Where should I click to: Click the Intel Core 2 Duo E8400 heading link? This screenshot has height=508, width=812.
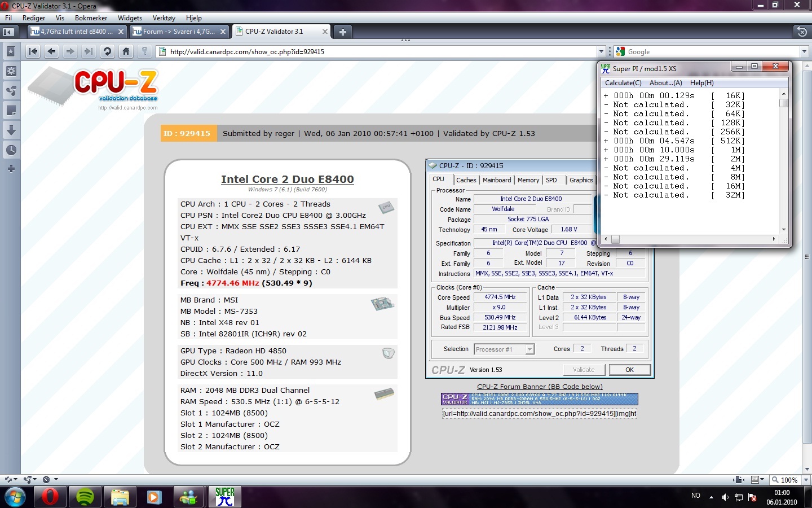288,179
